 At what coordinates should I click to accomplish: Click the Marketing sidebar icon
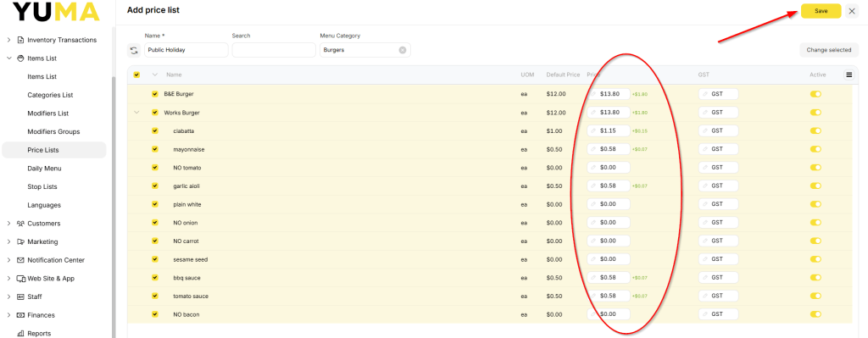(21, 241)
